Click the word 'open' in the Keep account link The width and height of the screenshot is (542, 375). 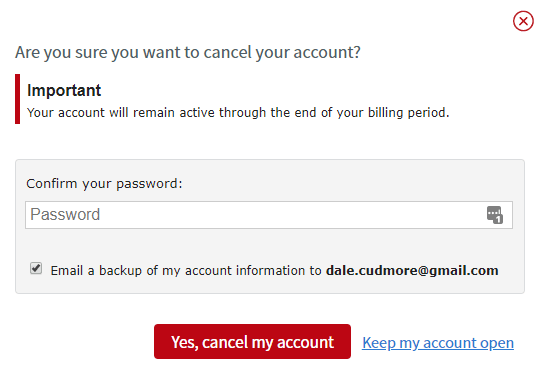pyautogui.click(x=497, y=343)
